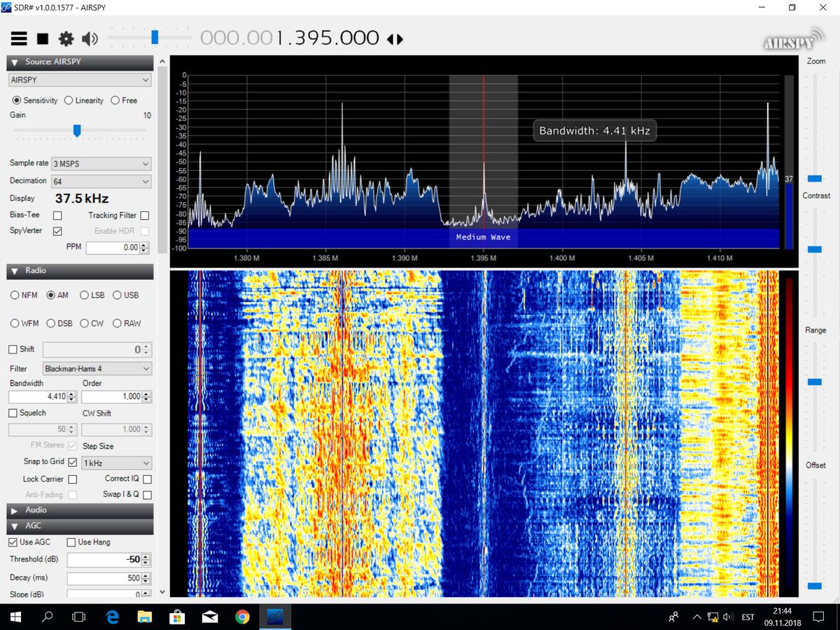The image size is (840, 630).
Task: Click the PPM value field
Action: (112, 248)
